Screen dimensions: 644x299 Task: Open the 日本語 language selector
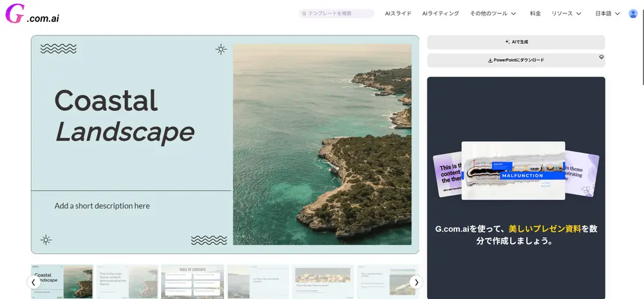pos(607,14)
